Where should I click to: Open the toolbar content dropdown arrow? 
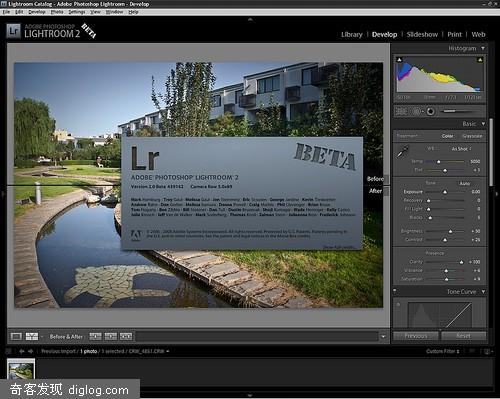click(383, 337)
